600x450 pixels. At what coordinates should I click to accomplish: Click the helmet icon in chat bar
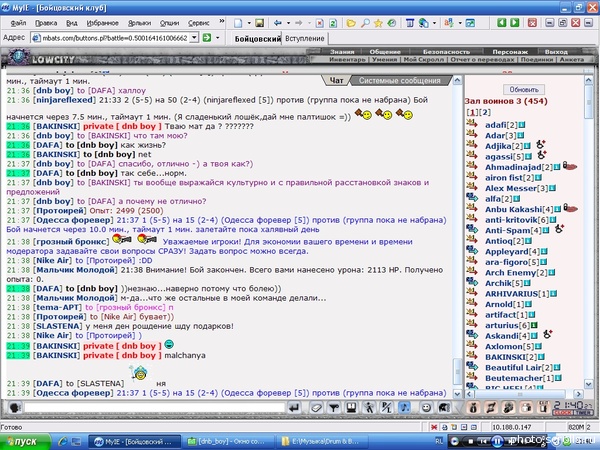tap(443, 408)
